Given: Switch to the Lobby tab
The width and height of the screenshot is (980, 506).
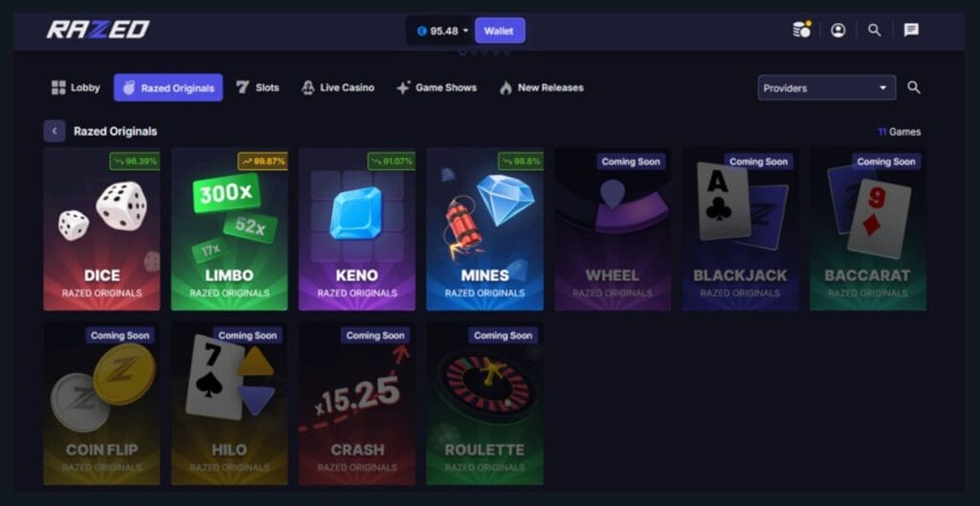Looking at the screenshot, I should coord(76,87).
